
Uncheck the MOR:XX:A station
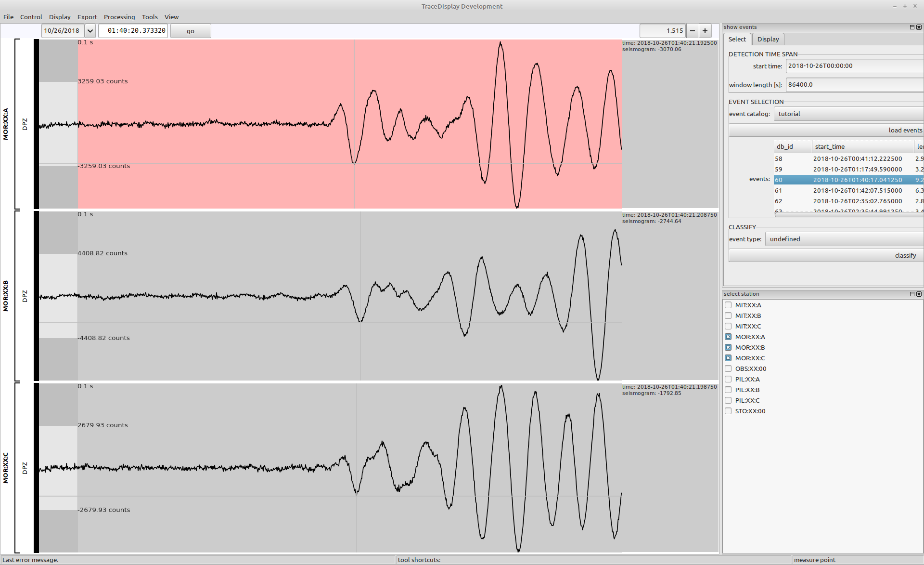(728, 337)
